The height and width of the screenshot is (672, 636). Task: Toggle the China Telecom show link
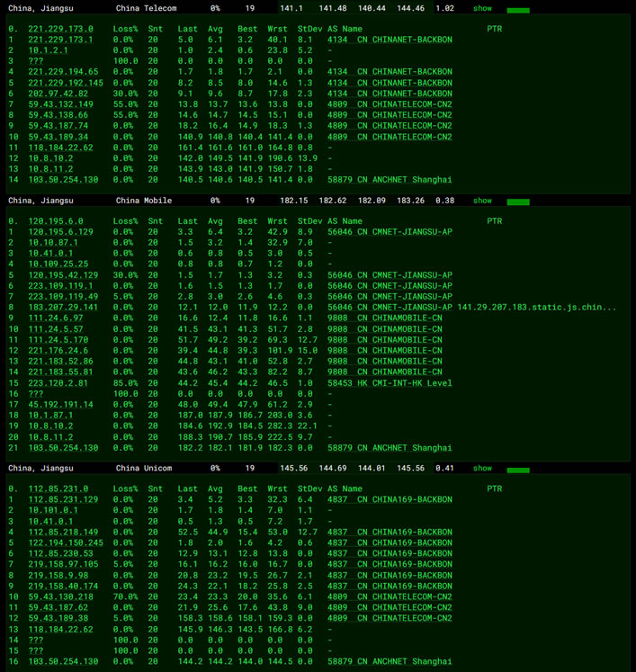click(482, 8)
